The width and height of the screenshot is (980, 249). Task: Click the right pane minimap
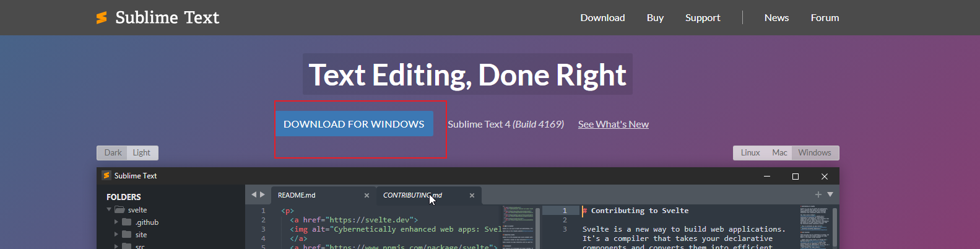pos(814,227)
